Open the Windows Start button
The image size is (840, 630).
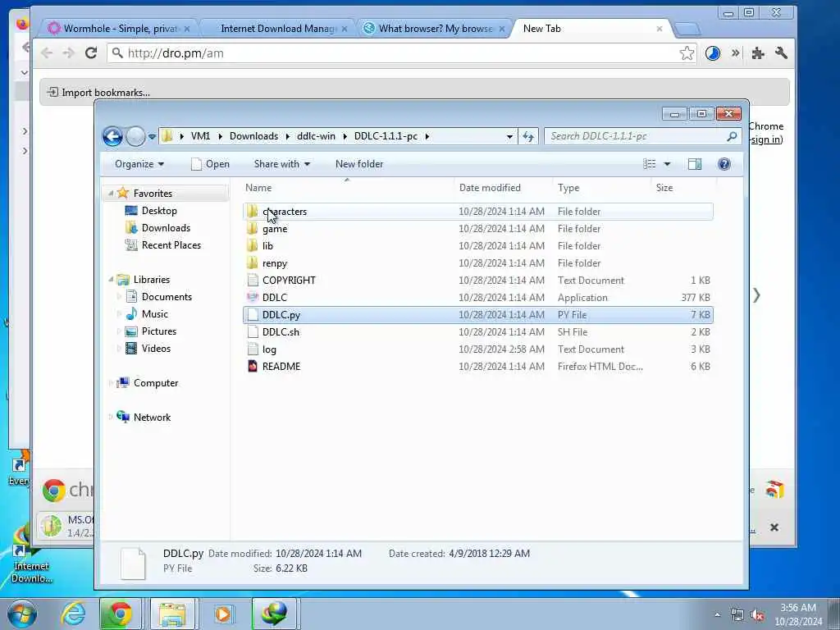coord(21,614)
